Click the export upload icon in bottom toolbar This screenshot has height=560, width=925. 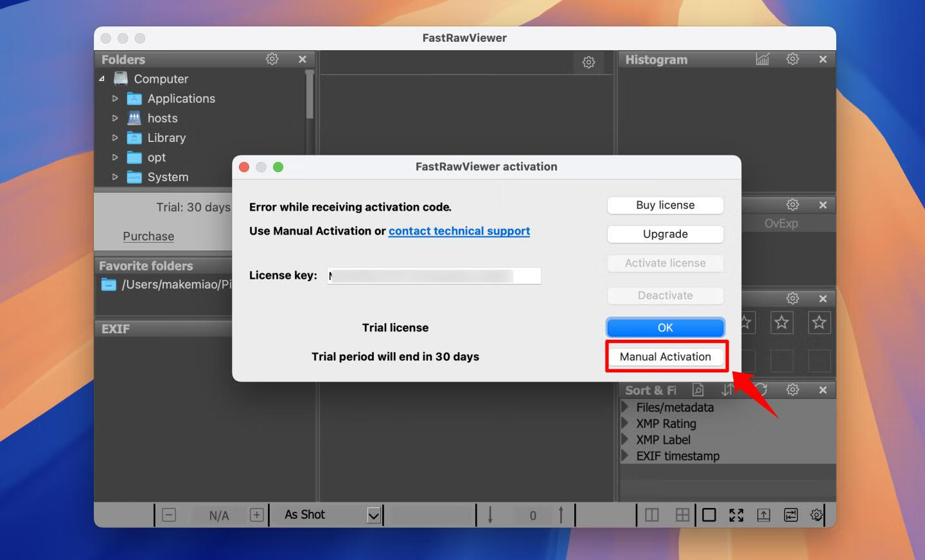(x=764, y=515)
